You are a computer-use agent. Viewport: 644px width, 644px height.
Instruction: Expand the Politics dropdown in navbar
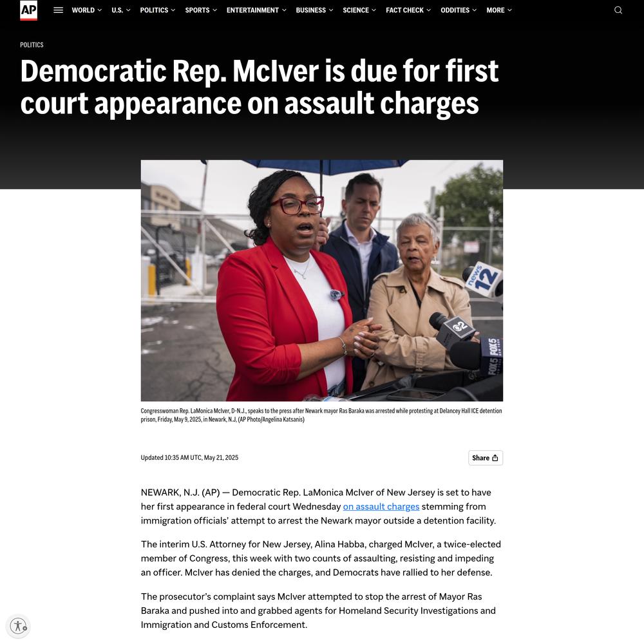pos(157,10)
